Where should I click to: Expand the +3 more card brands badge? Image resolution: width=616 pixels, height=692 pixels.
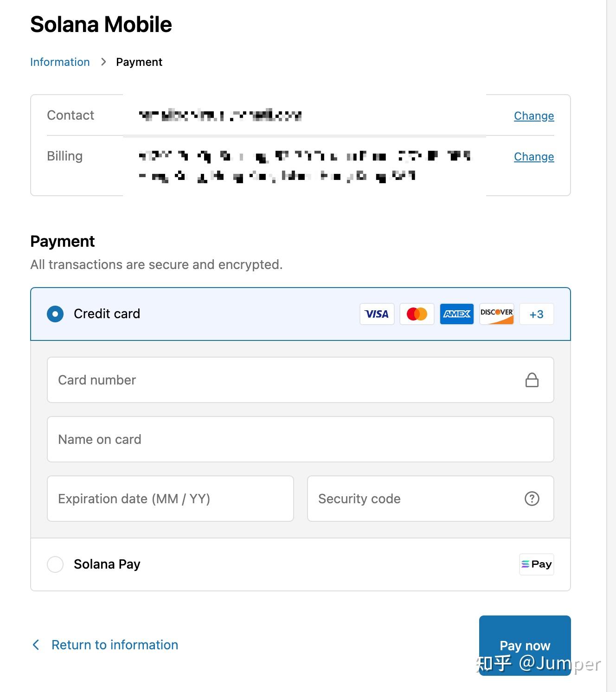click(536, 314)
